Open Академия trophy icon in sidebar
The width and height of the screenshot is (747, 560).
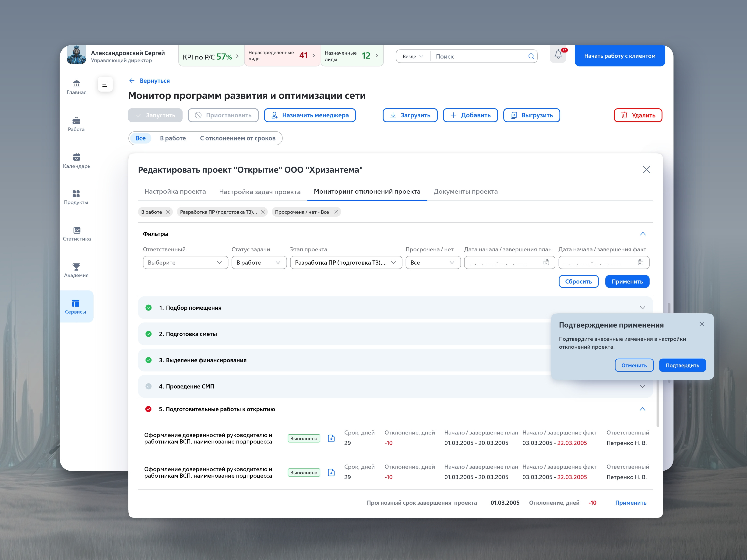(x=77, y=267)
